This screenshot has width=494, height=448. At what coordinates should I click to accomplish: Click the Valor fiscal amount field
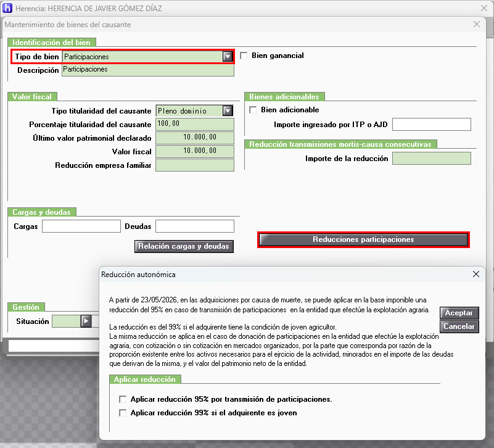pos(195,151)
